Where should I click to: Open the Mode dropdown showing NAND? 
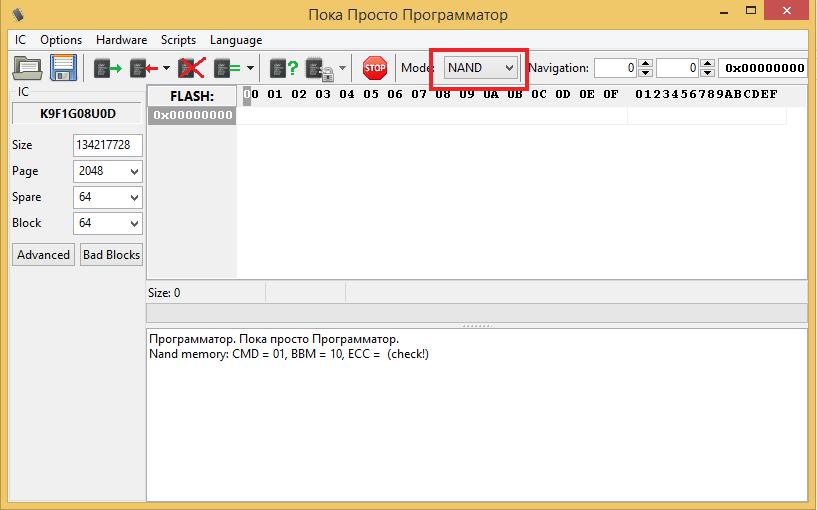(480, 68)
